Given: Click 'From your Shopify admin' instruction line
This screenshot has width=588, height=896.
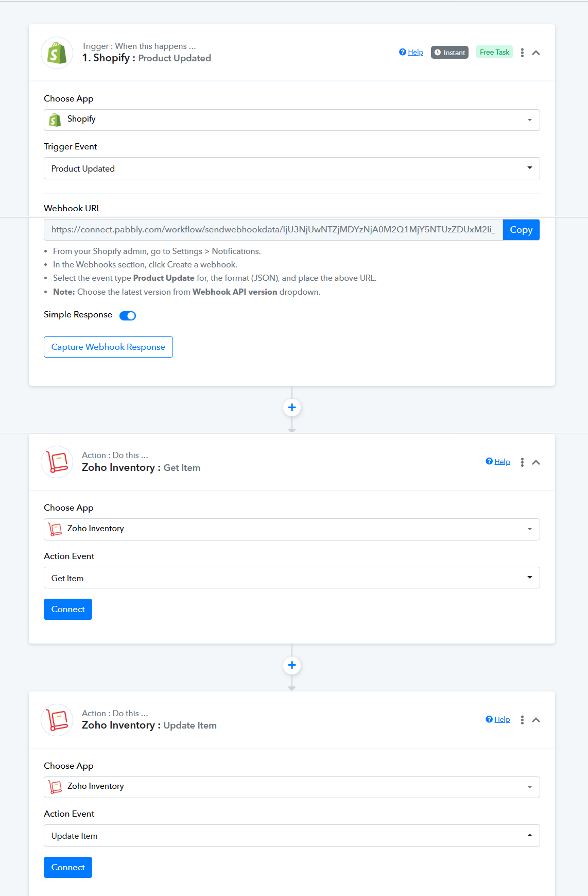Looking at the screenshot, I should point(157,251).
